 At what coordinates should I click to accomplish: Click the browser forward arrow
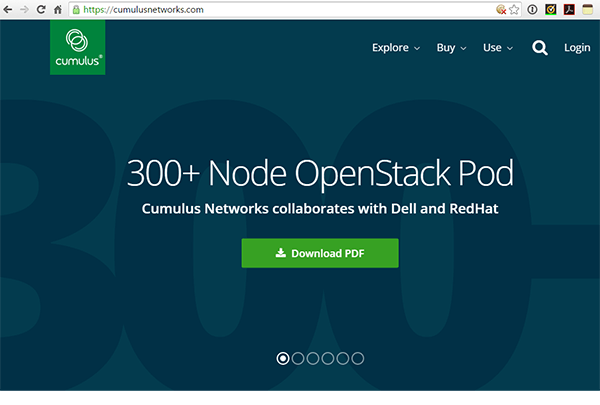click(24, 10)
